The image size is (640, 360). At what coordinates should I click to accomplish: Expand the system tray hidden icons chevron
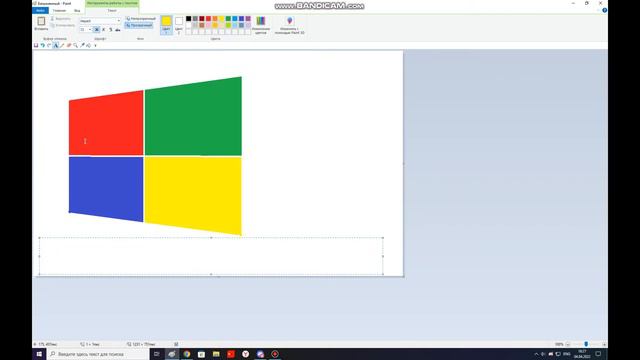[536, 354]
